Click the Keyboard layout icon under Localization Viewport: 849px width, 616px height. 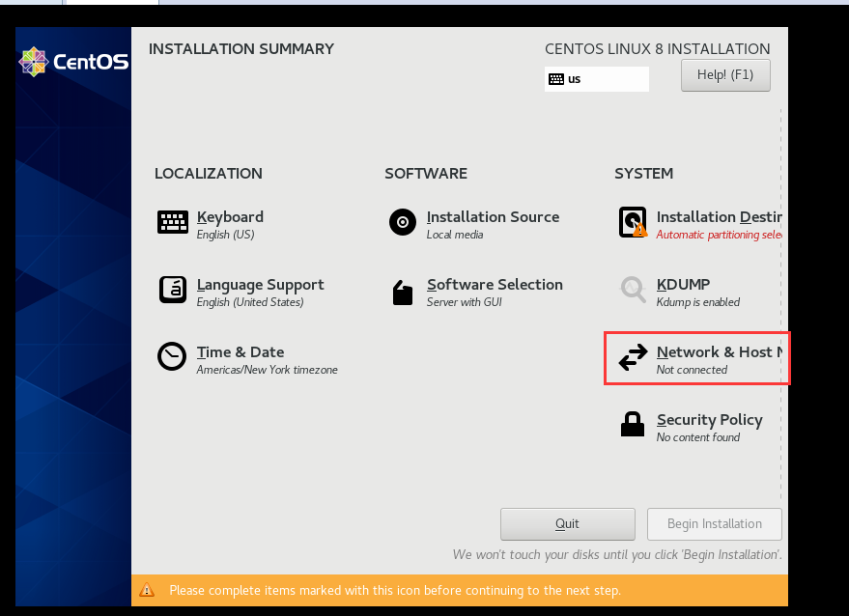tap(173, 222)
